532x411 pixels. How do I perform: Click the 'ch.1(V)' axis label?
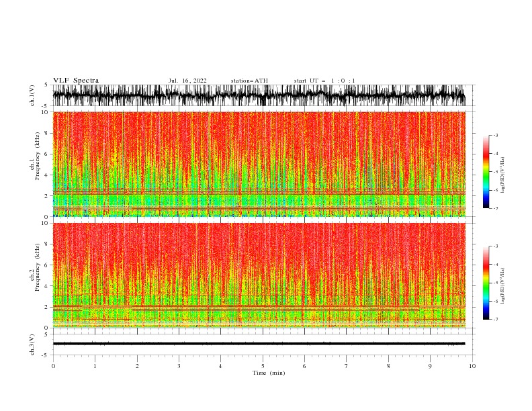(32, 95)
